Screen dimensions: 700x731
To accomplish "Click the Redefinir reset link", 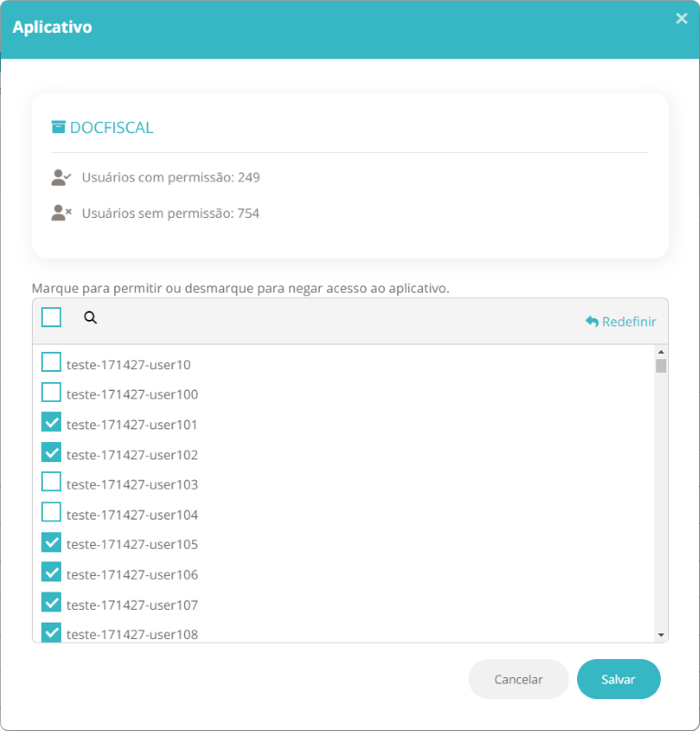I will pyautogui.click(x=621, y=322).
